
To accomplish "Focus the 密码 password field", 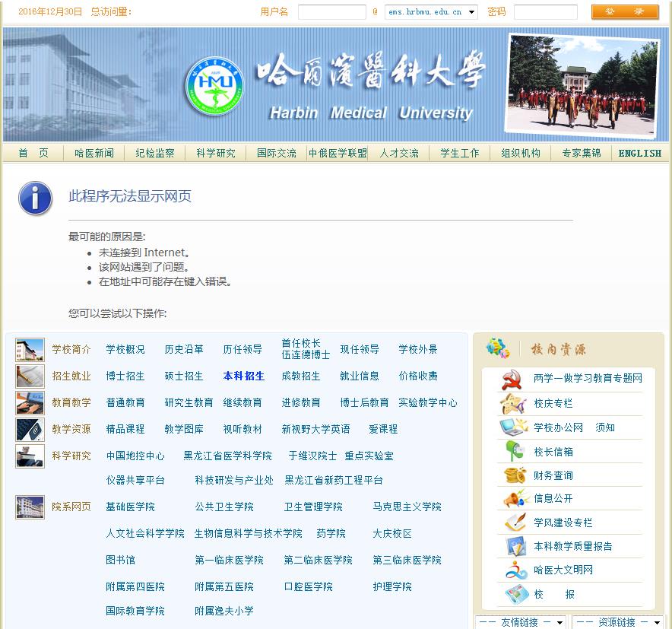I will click(546, 12).
